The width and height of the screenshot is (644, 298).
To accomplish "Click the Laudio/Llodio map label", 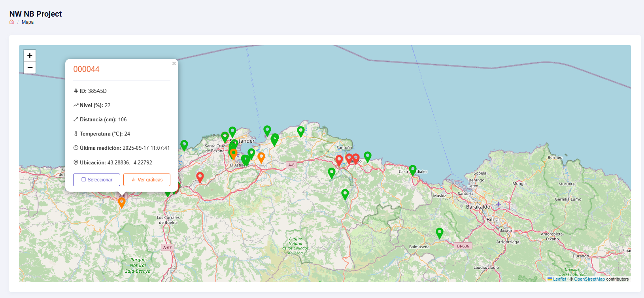I will pyautogui.click(x=486, y=268).
